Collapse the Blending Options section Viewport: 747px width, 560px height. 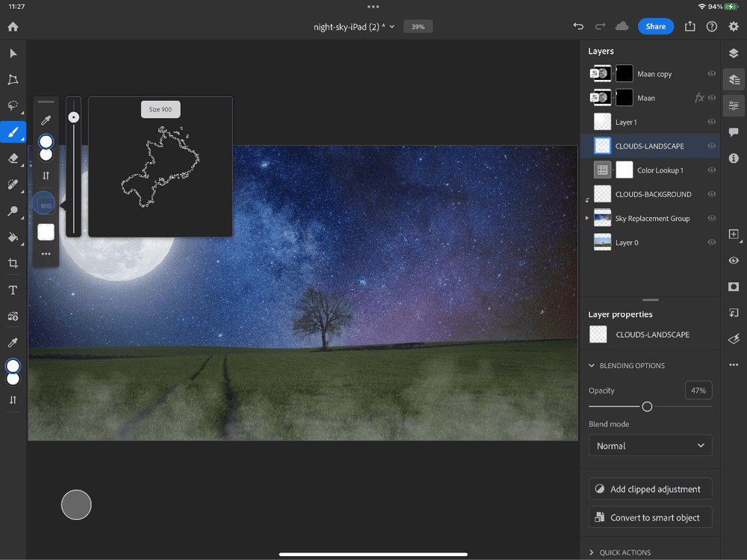tap(592, 366)
